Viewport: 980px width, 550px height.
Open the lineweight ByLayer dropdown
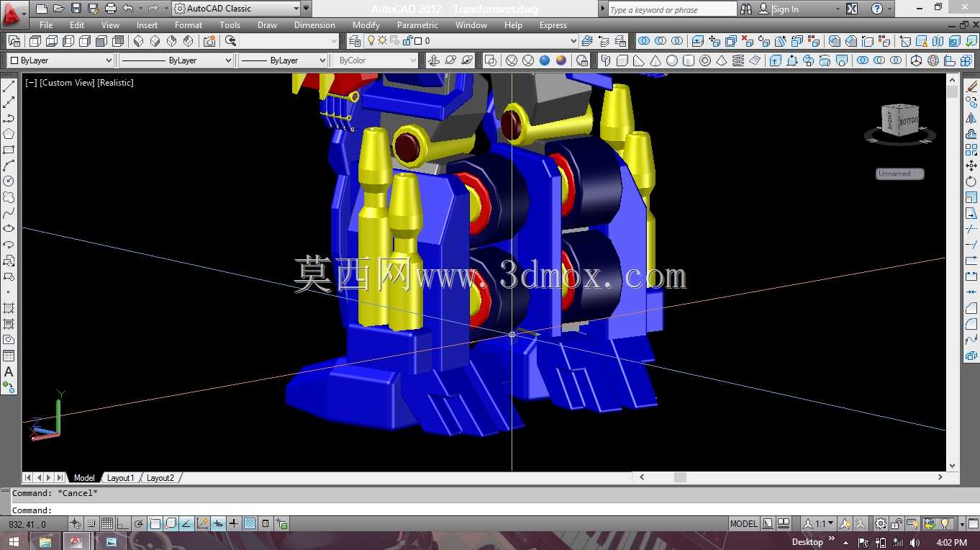(283, 60)
